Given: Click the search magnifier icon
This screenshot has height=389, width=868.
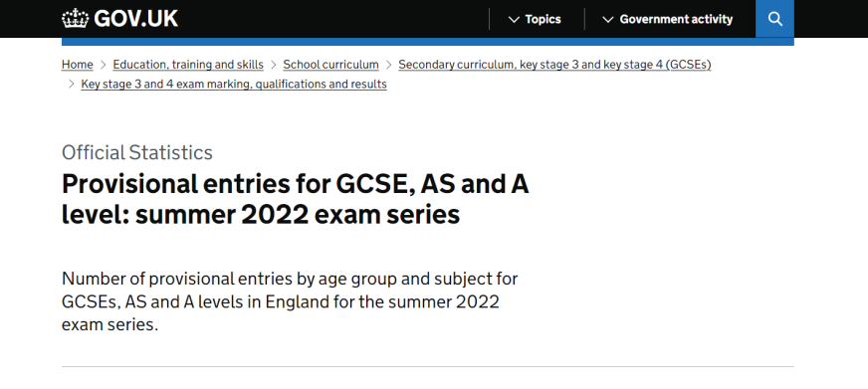Looking at the screenshot, I should tap(775, 19).
